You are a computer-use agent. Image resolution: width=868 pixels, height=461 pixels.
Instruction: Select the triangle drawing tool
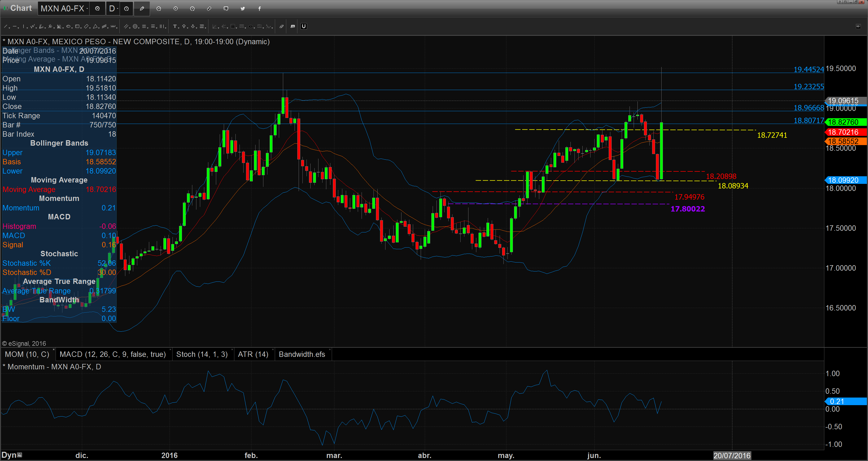(x=95, y=26)
